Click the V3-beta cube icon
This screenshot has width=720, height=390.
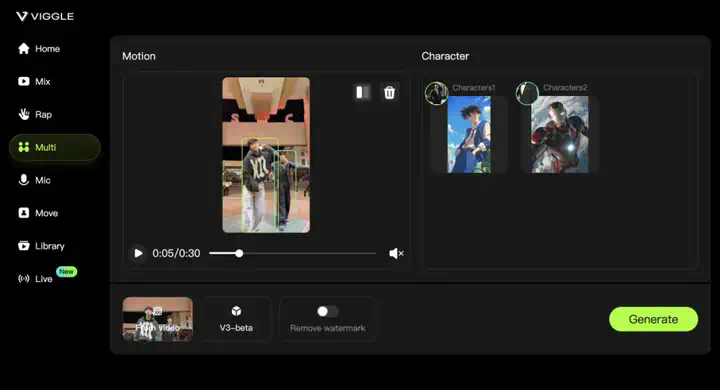(x=236, y=311)
